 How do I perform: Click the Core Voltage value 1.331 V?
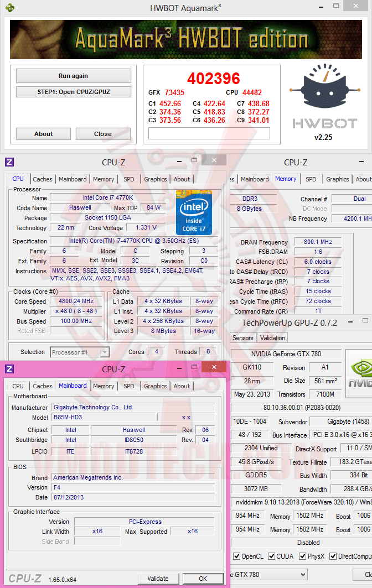[146, 228]
